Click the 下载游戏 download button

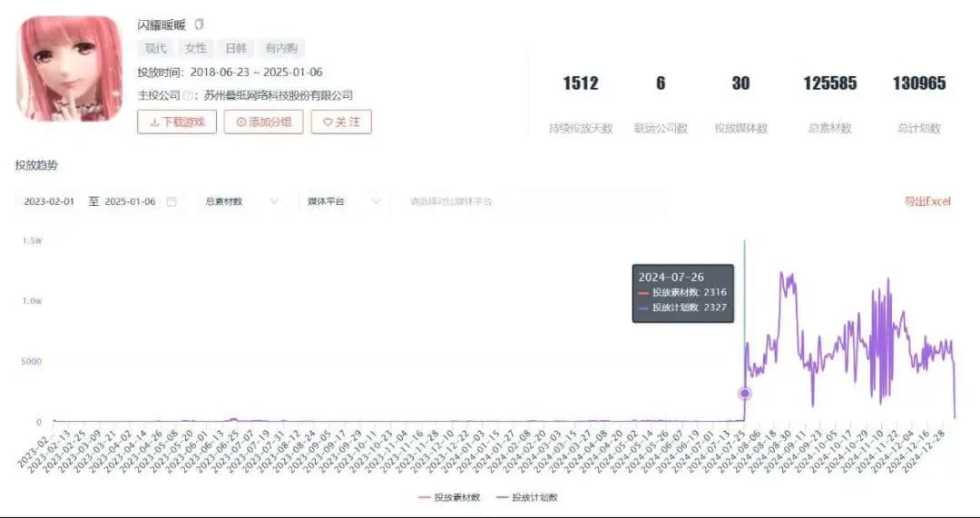(x=177, y=122)
